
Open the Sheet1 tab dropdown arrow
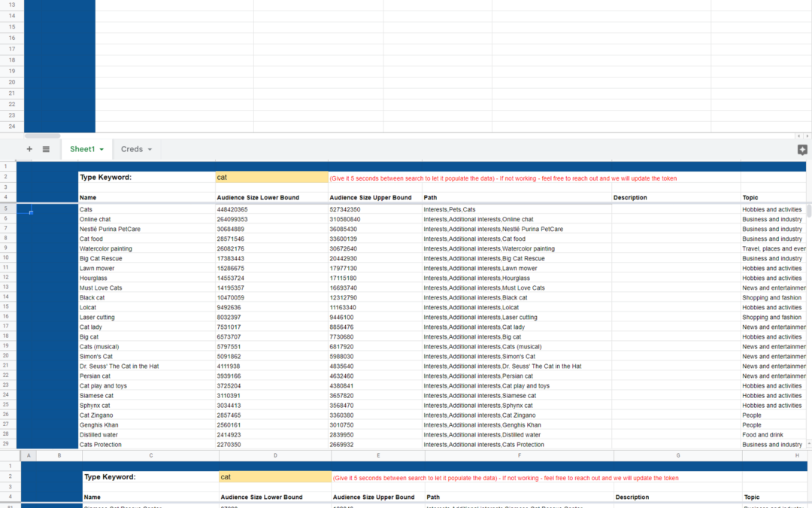tap(101, 150)
